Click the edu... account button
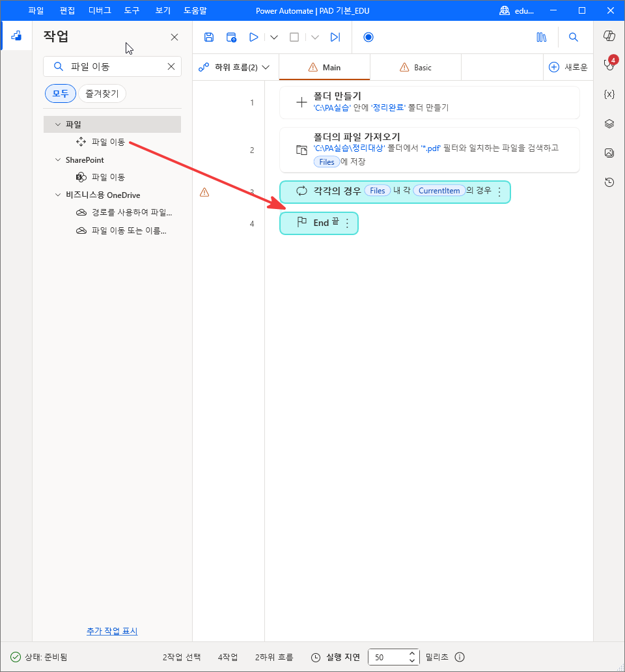The height and width of the screenshot is (672, 625). 517,10
